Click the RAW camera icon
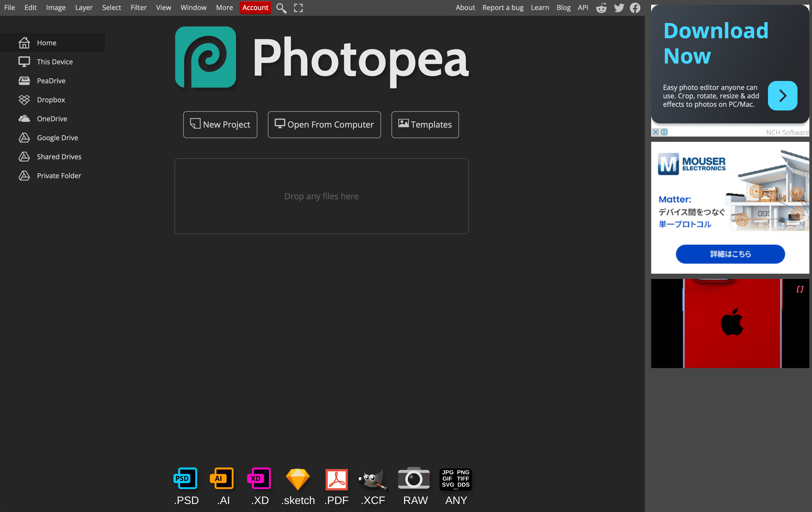The width and height of the screenshot is (812, 512). 414,478
